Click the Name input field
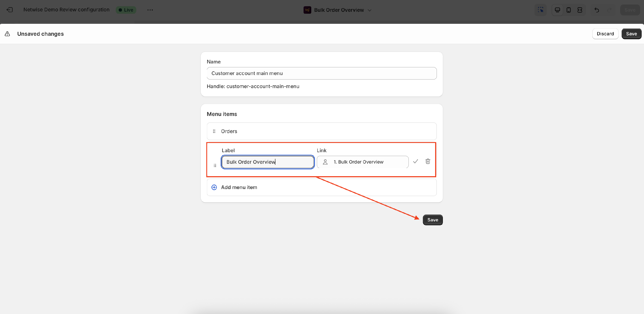This screenshot has height=314, width=644. pyautogui.click(x=322, y=73)
